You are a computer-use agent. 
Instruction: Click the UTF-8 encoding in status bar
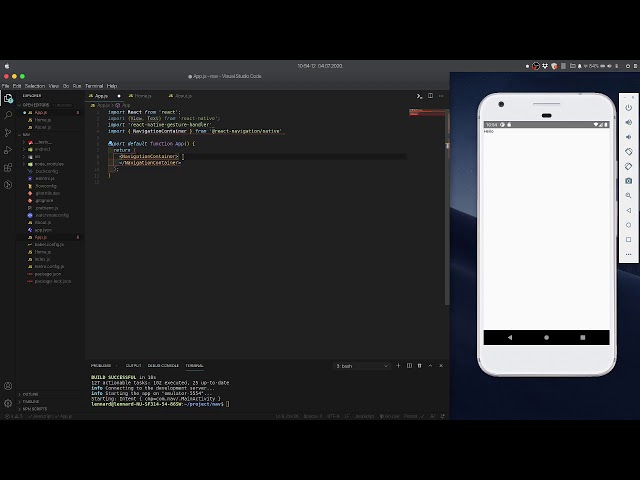[333, 416]
